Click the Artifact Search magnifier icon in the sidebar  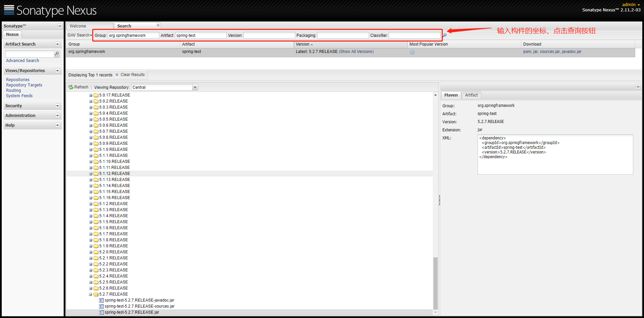pyautogui.click(x=57, y=54)
